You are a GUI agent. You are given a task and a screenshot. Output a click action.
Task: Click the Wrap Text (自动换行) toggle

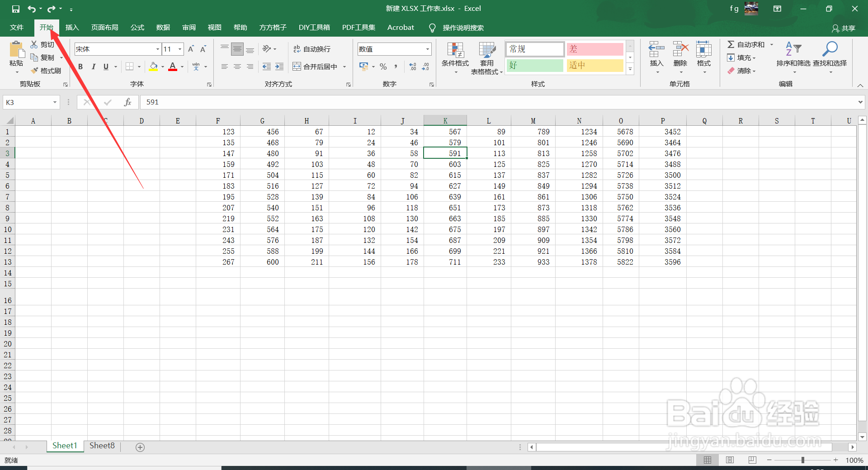click(312, 48)
